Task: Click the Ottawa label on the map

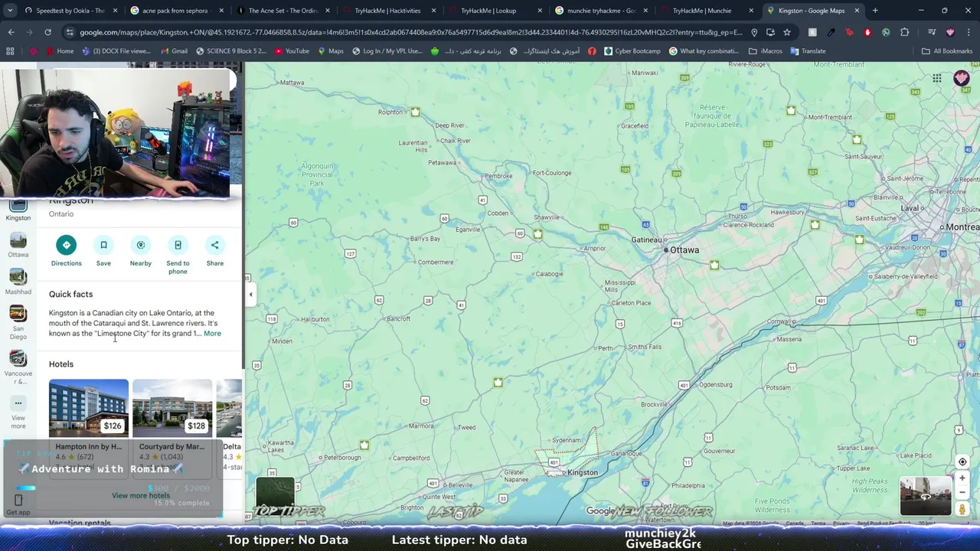Action: tap(684, 249)
